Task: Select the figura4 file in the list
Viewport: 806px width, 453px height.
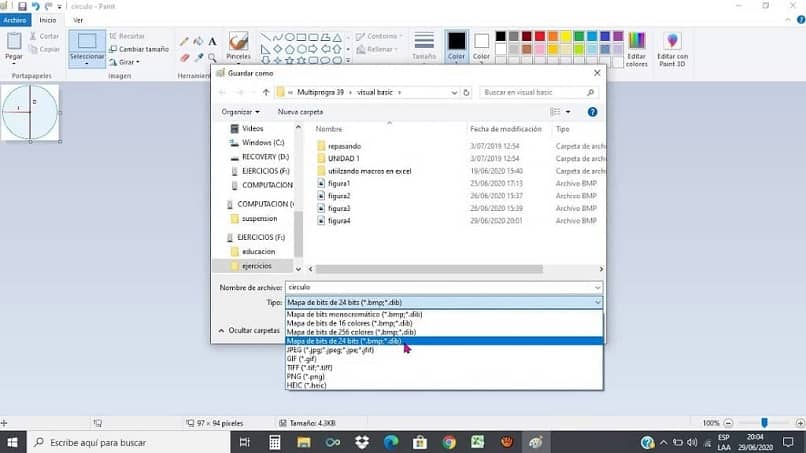Action: click(x=339, y=221)
